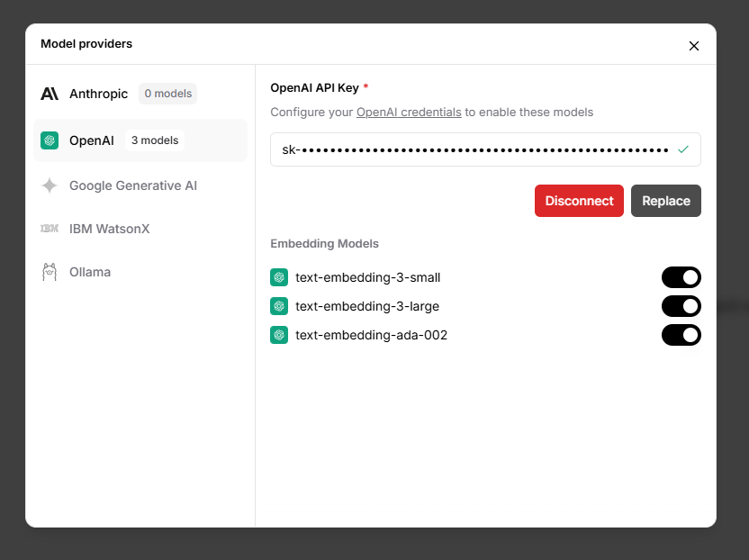Click the icon beside text-embedding-3-small

tap(279, 277)
